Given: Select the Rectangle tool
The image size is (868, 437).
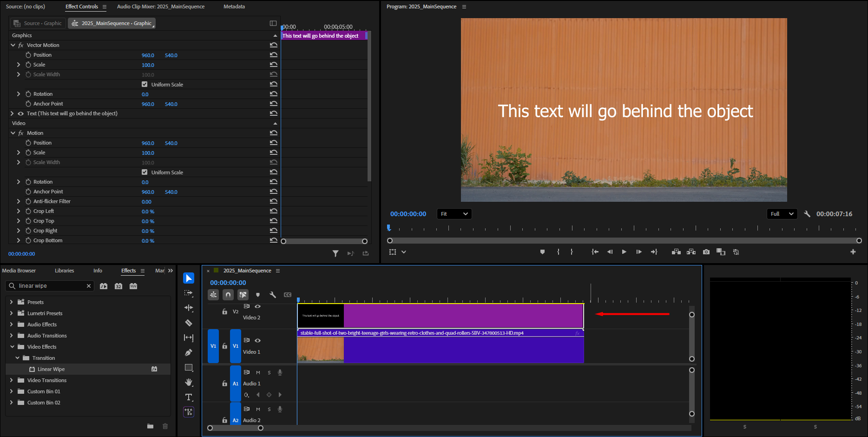Looking at the screenshot, I should click(189, 367).
